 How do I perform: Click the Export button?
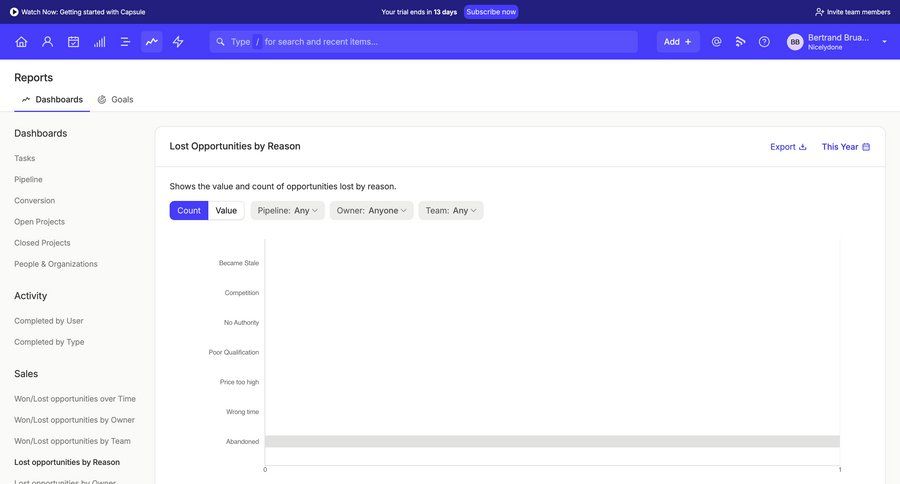coord(788,147)
